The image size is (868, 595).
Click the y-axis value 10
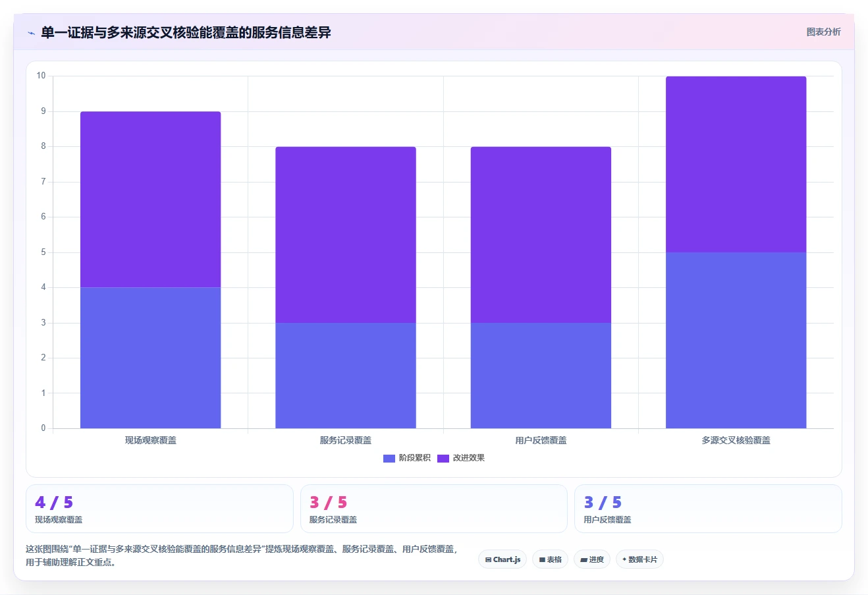[41, 76]
